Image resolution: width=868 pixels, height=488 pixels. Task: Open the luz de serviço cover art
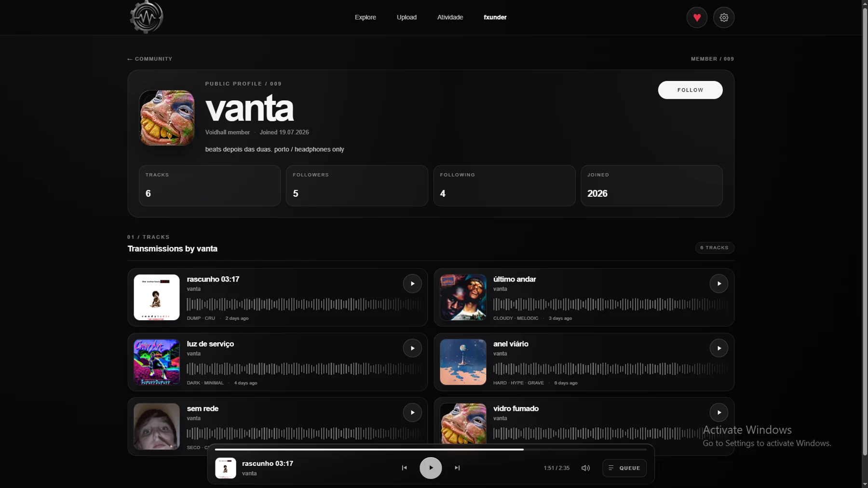coord(157,362)
